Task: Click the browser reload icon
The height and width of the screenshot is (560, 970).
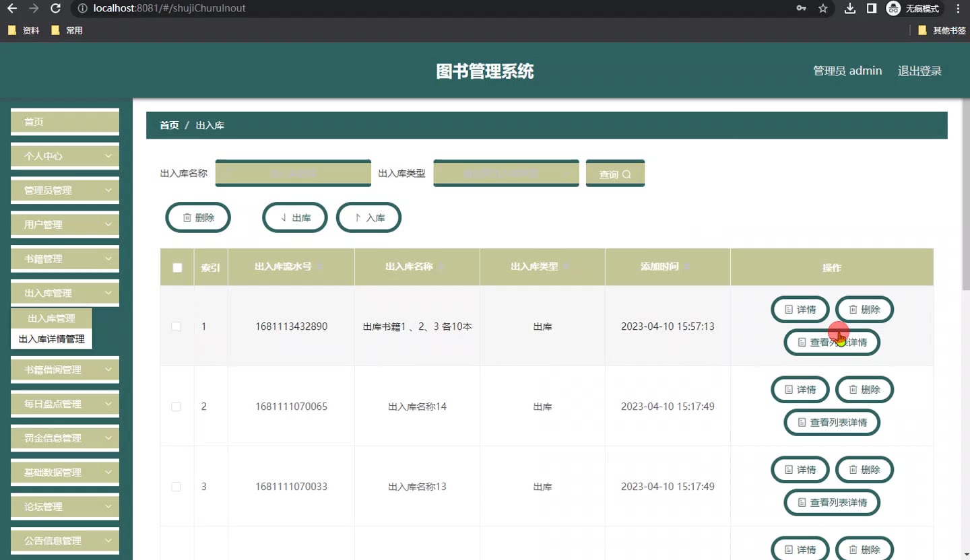Action: click(56, 9)
